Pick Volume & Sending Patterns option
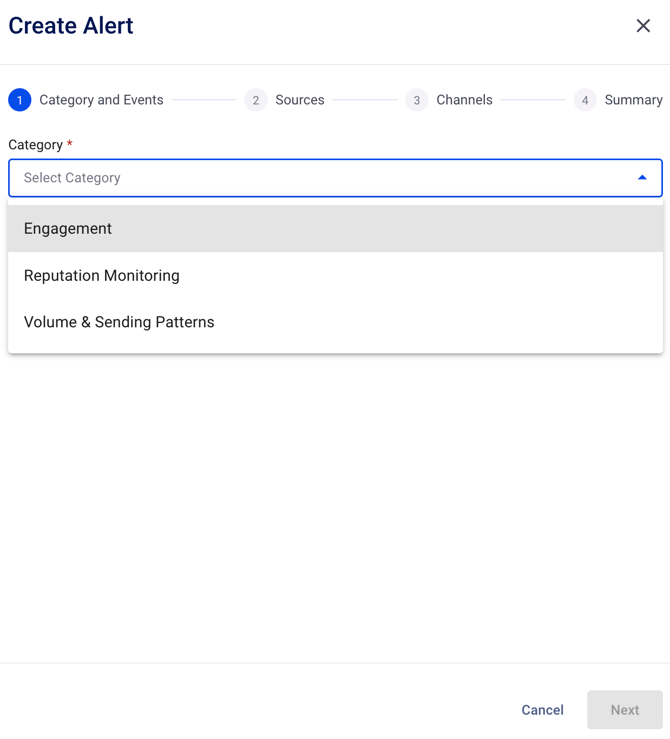The width and height of the screenshot is (670, 739). pyautogui.click(x=119, y=322)
